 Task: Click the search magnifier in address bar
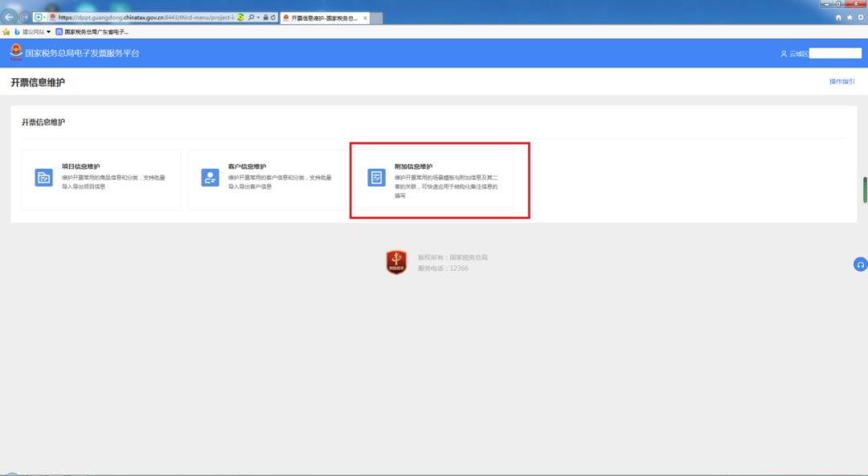point(251,17)
